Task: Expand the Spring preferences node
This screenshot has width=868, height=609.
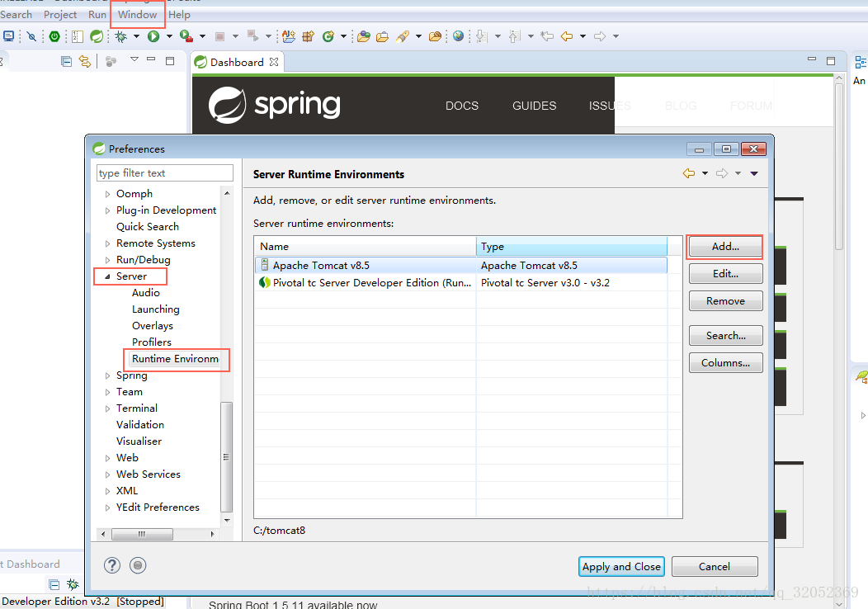Action: pos(107,376)
